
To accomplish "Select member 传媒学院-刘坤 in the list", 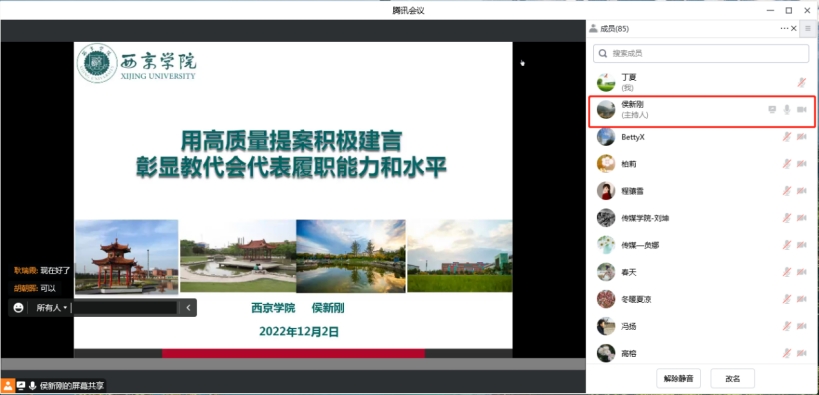I will (701, 218).
